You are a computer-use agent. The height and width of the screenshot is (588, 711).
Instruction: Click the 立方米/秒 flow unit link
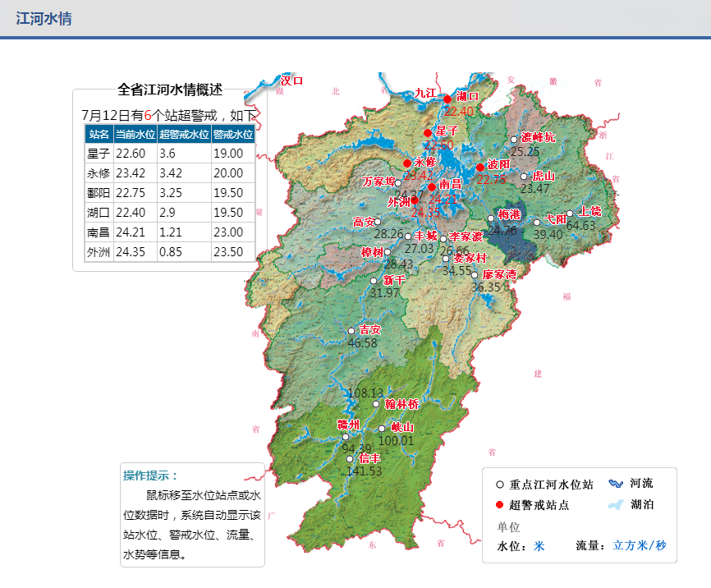pyautogui.click(x=639, y=546)
